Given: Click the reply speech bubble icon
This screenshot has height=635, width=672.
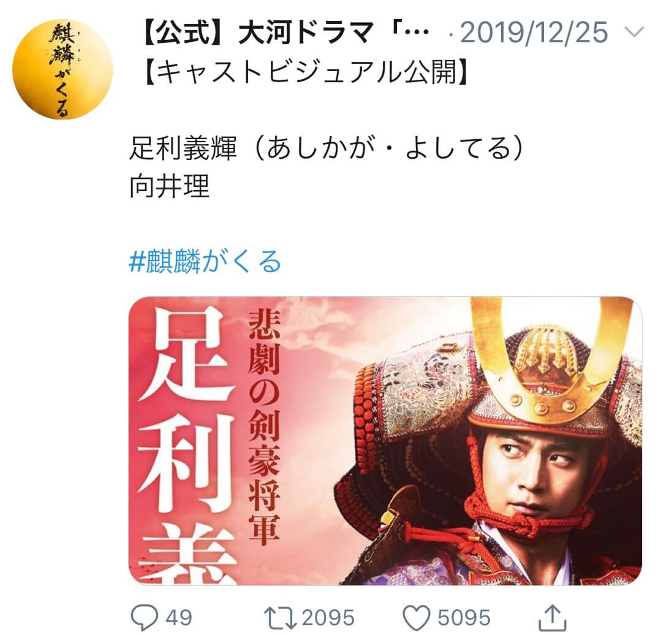Looking at the screenshot, I should click(x=145, y=617).
